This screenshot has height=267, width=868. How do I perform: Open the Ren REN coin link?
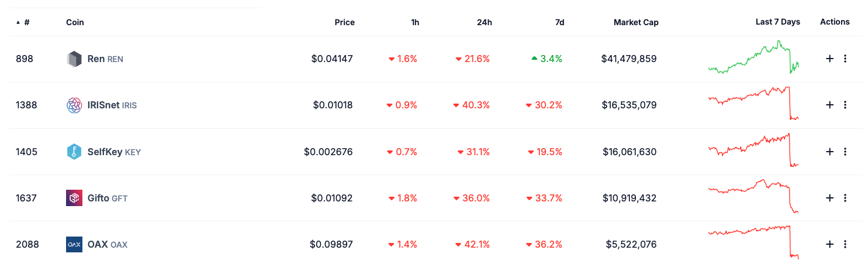tap(105, 59)
